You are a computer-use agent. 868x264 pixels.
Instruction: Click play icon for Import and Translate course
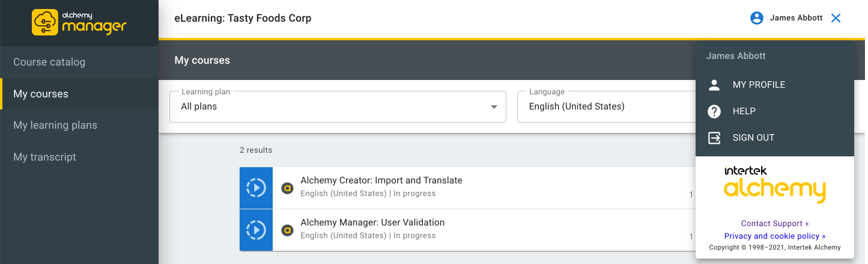256,188
